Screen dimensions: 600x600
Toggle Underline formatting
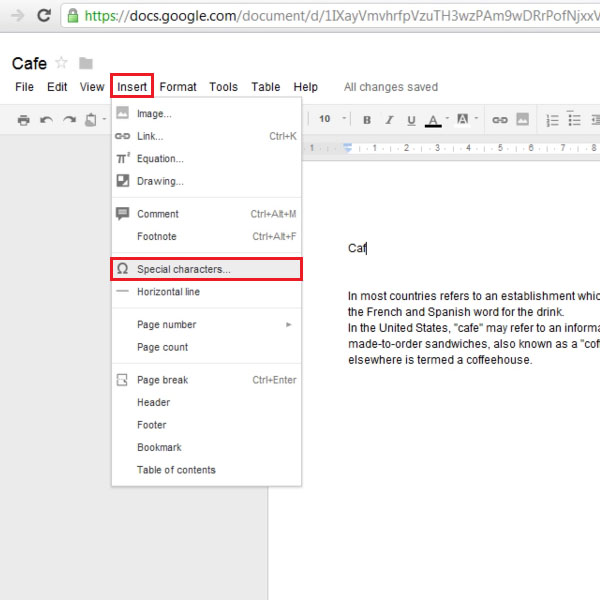pyautogui.click(x=411, y=120)
